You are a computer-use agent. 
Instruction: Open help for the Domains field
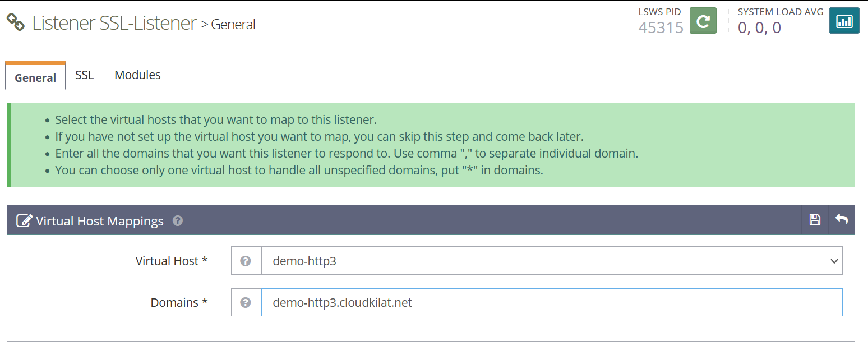pyautogui.click(x=246, y=302)
